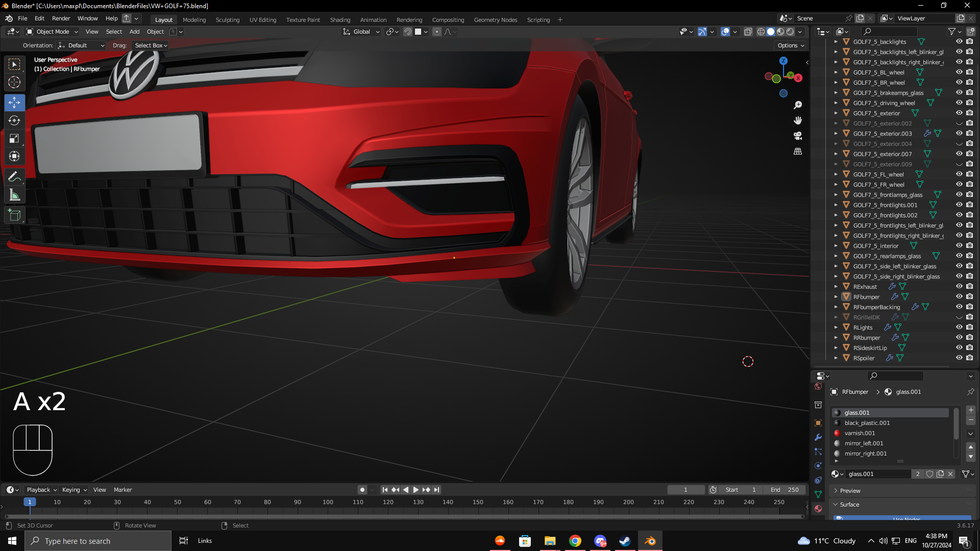The height and width of the screenshot is (551, 980).
Task: Select the Scale tool
Action: 14,139
